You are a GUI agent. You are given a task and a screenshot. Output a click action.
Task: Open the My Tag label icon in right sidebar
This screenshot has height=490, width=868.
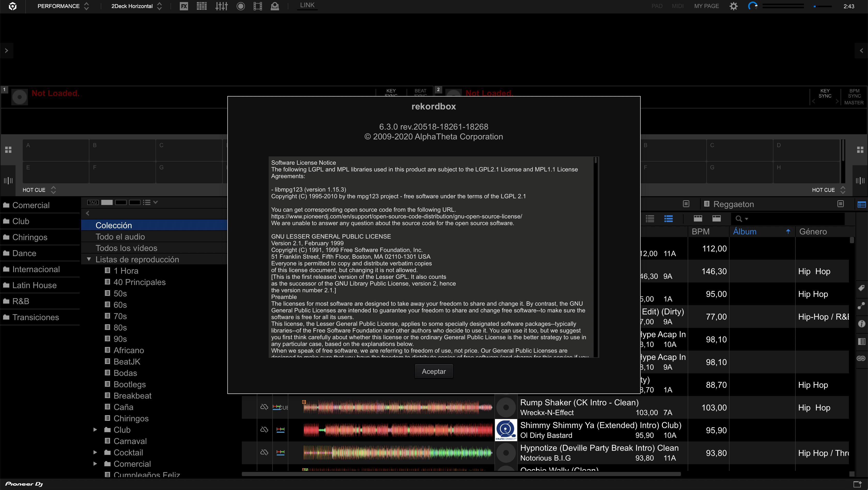[862, 288]
